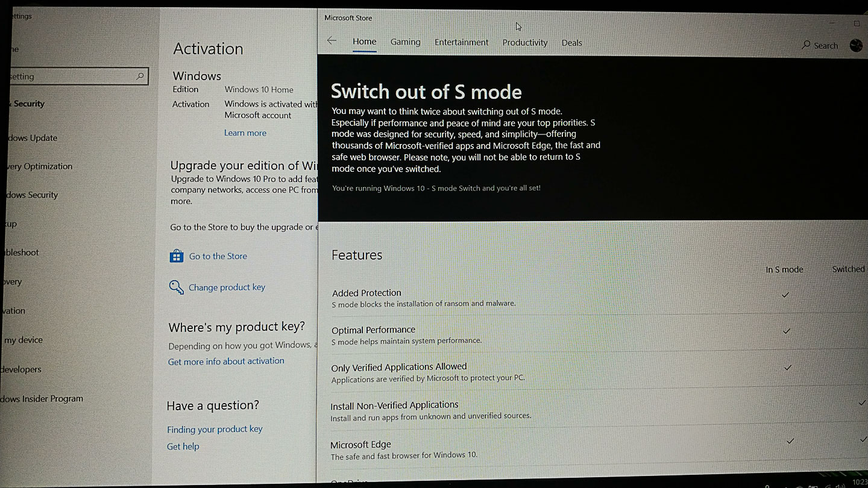Click the Search button in Microsoft Store

[820, 45]
